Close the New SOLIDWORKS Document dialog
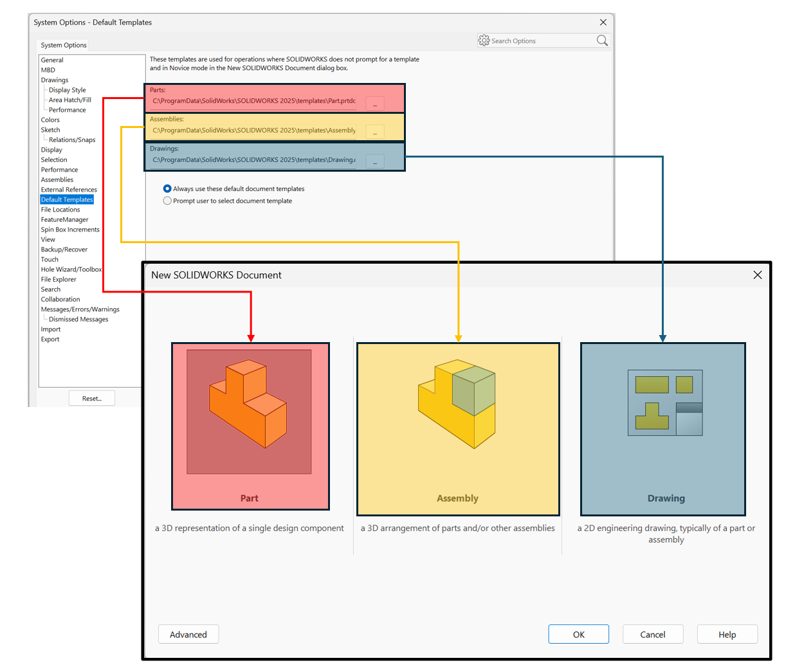 pos(757,275)
